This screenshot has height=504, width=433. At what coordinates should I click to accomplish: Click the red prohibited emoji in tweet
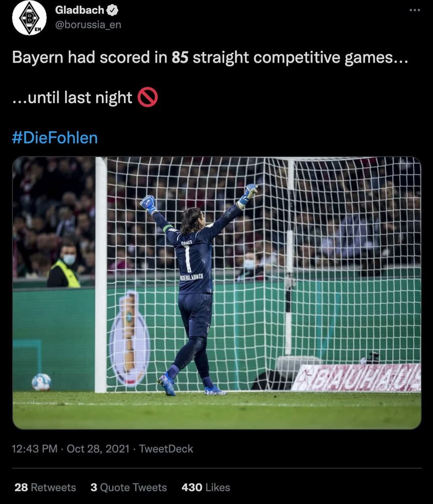coord(148,97)
